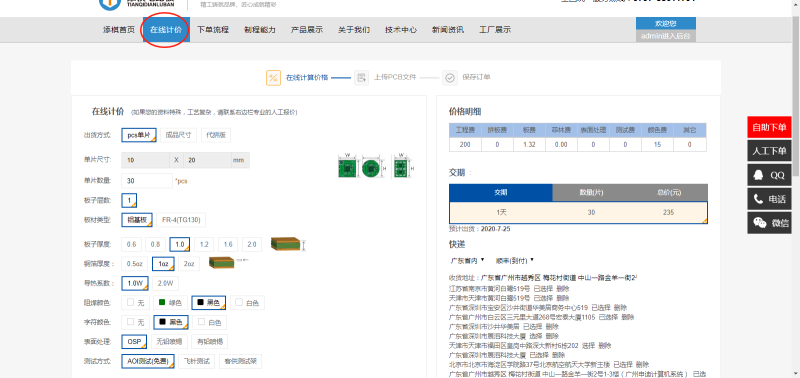Select board thickness 1.2
This screenshot has width=800, height=378.
point(204,244)
